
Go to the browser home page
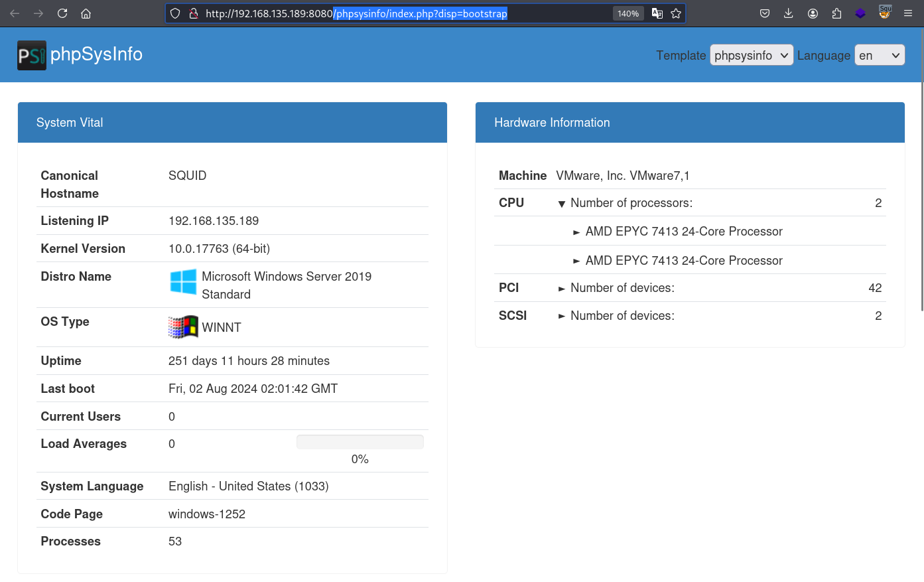coord(86,13)
